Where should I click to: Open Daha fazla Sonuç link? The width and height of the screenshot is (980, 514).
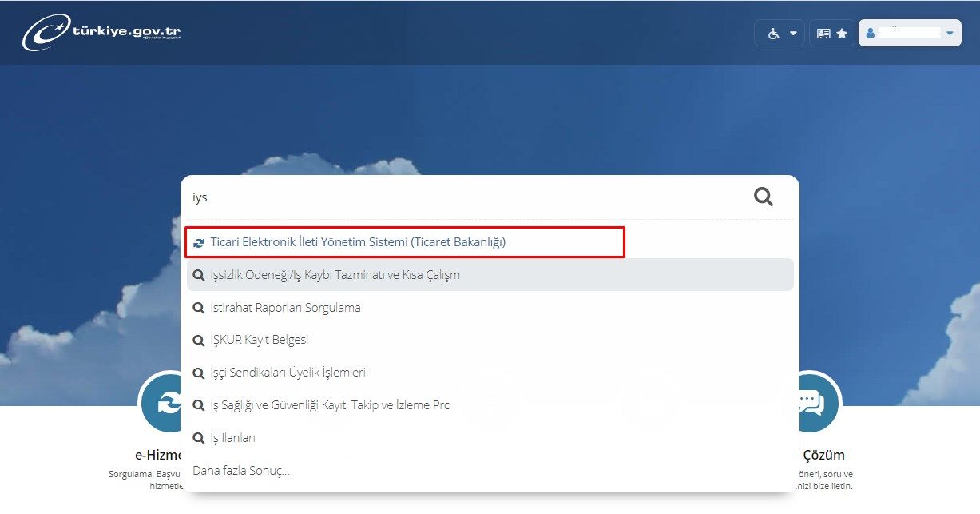[x=241, y=471]
